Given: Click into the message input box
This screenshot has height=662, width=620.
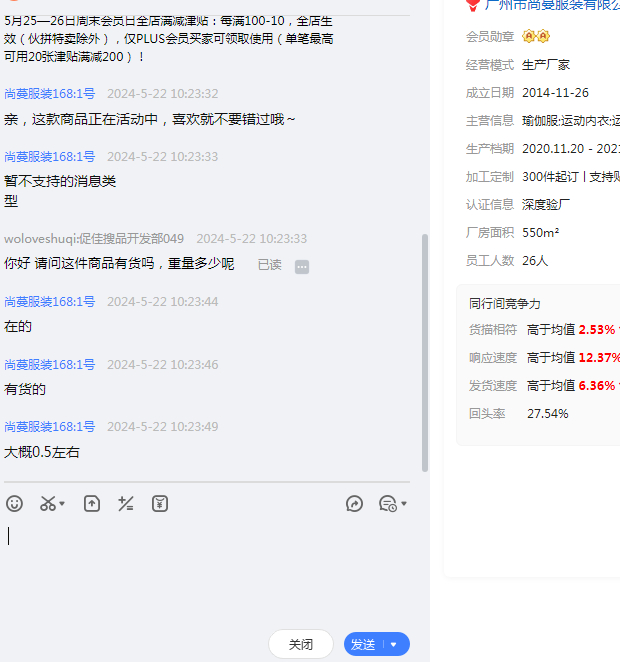Looking at the screenshot, I should click(x=200, y=570).
